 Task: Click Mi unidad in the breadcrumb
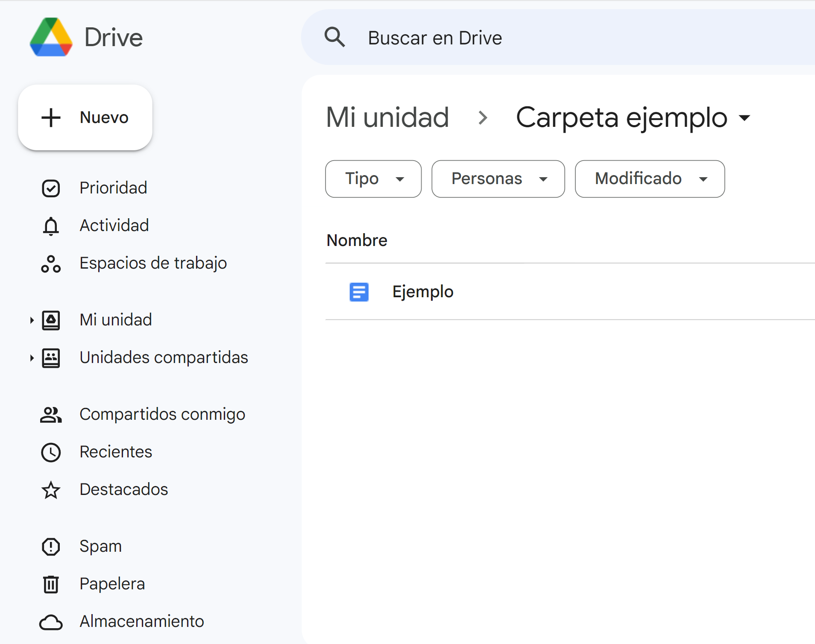tap(387, 117)
